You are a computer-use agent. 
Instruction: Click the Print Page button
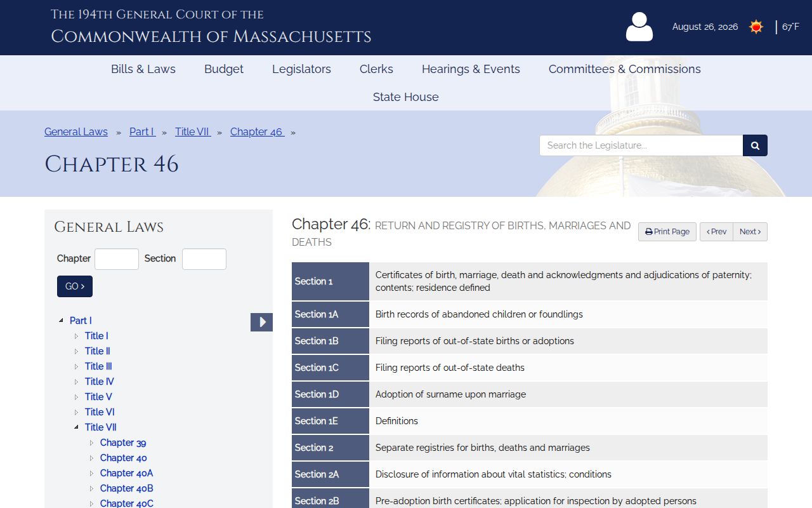point(667,232)
